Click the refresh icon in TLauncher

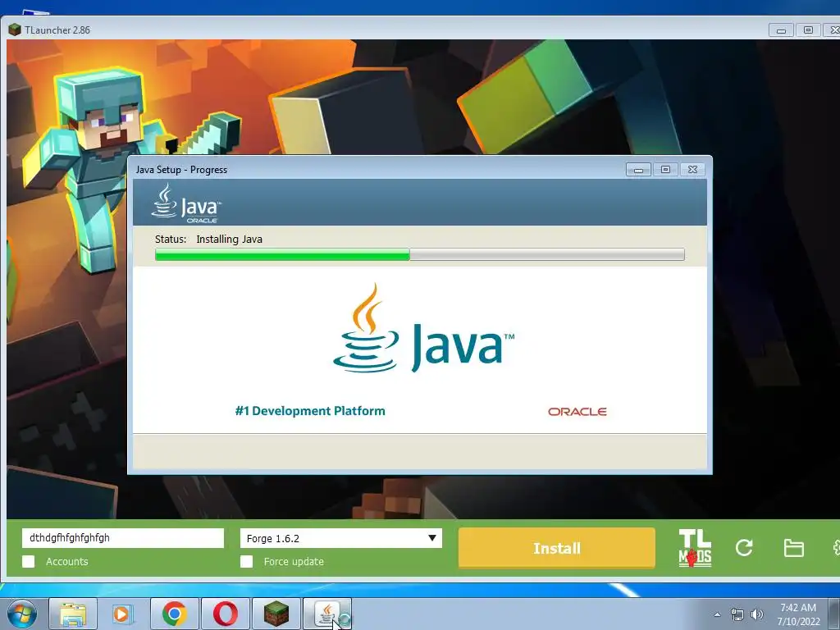click(x=744, y=547)
